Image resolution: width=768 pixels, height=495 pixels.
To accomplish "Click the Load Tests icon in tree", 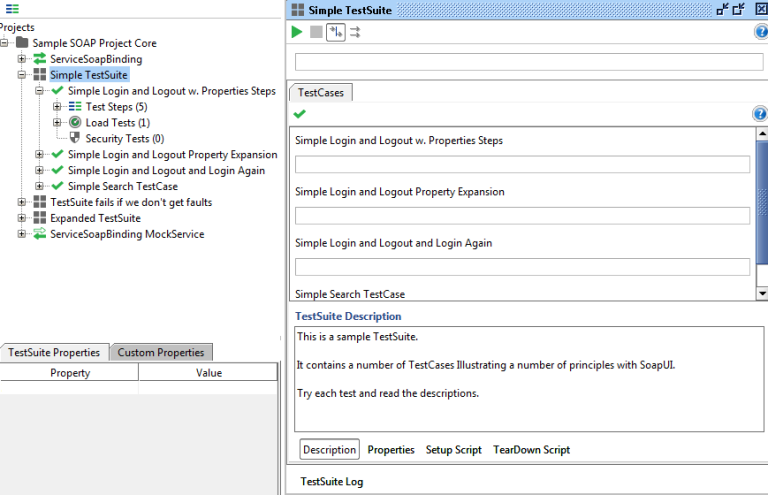I will tap(75, 123).
